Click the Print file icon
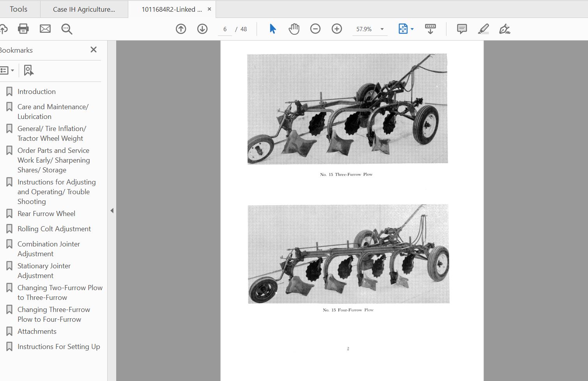 [23, 29]
